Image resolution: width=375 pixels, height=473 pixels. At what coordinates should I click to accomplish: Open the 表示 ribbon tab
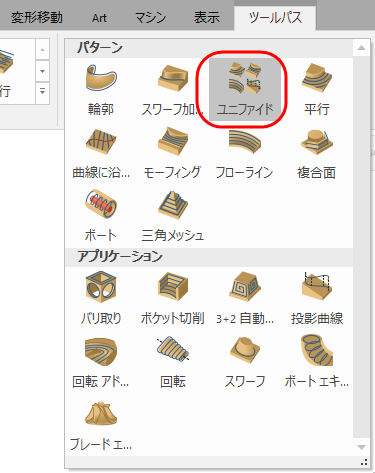pos(207,17)
